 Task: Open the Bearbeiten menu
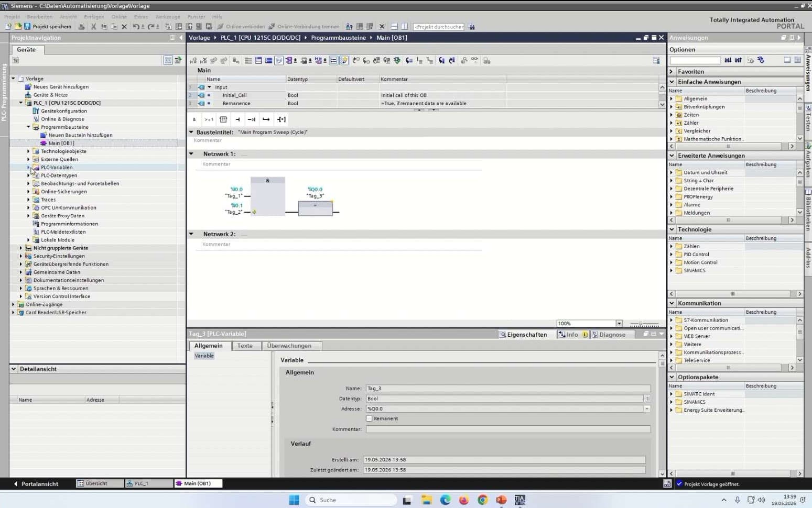(x=40, y=17)
